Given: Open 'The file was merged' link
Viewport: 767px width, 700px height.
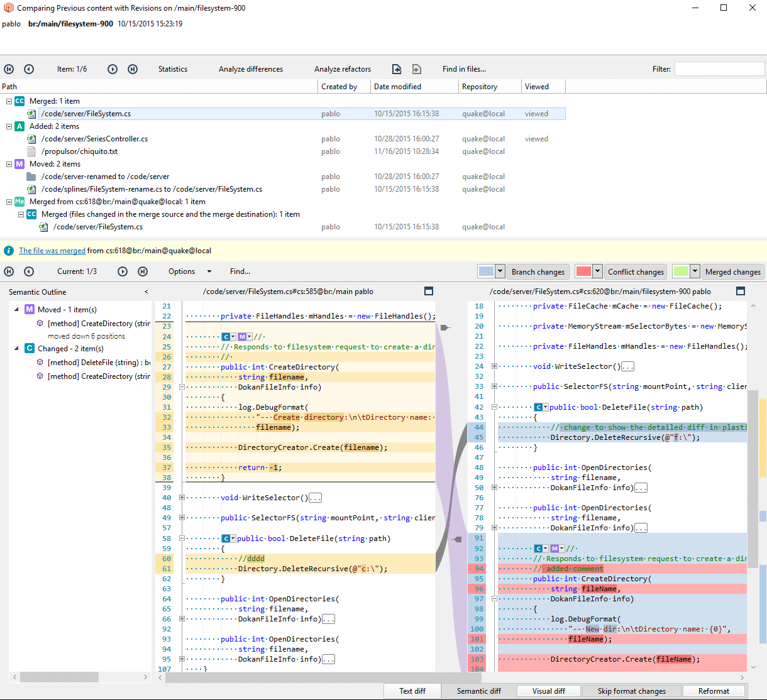Looking at the screenshot, I should (52, 251).
